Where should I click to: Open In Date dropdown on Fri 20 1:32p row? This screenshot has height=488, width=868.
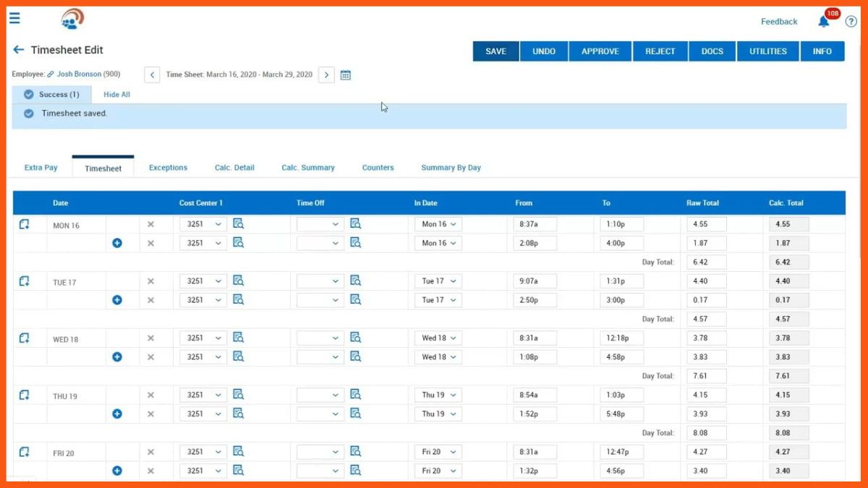[x=438, y=471]
